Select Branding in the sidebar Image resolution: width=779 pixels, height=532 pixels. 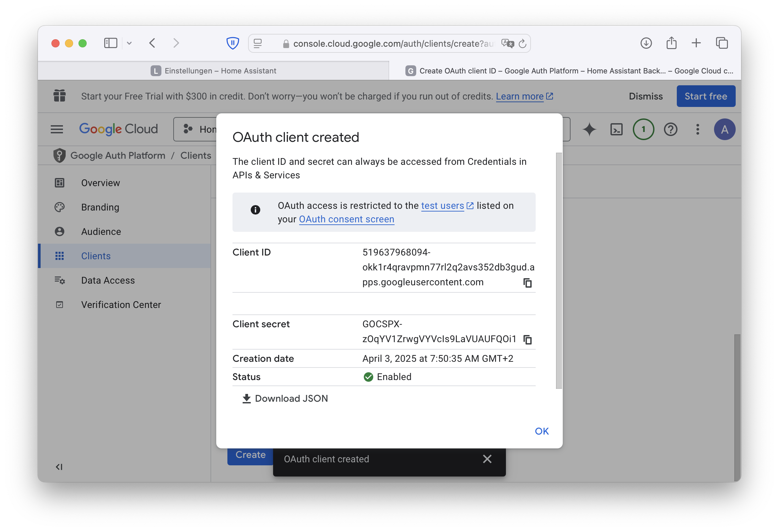pyautogui.click(x=100, y=207)
